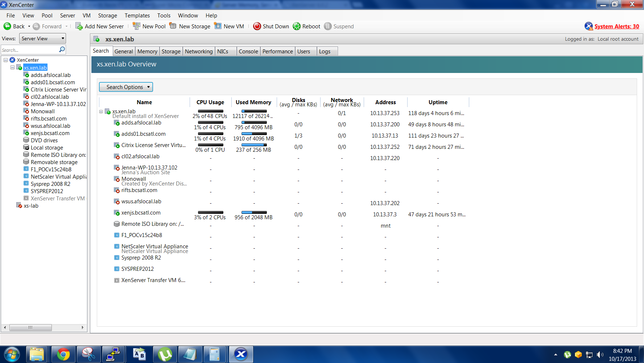
Task: Open the Search Options dropdown
Action: click(x=126, y=87)
